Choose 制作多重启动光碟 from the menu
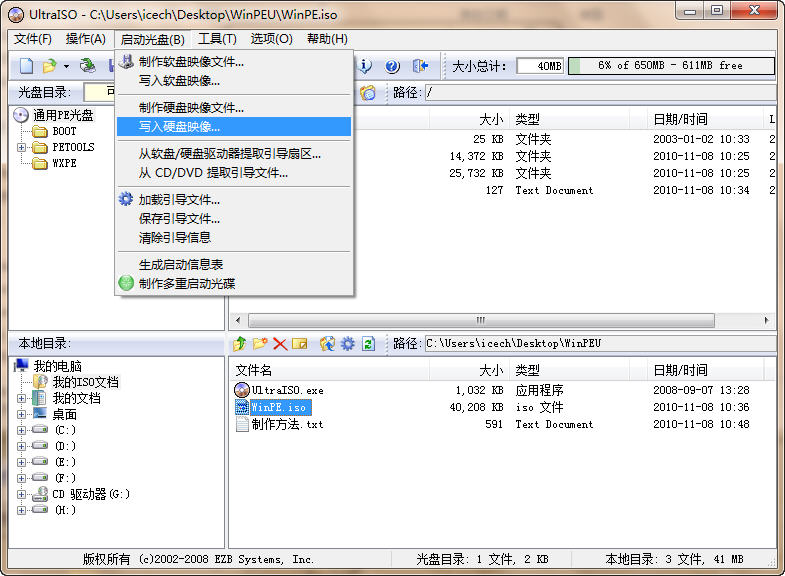Viewport: 785px width, 576px height. coord(187,283)
